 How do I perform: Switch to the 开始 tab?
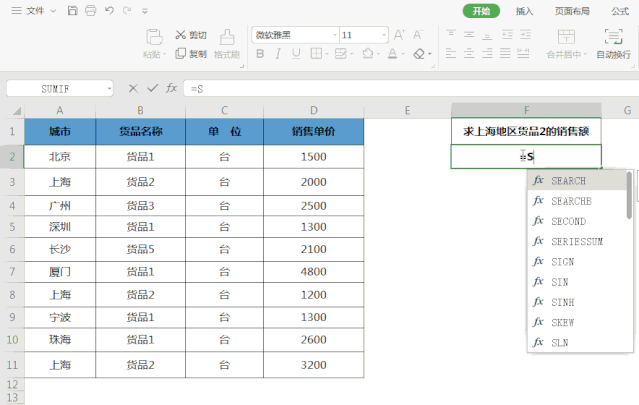tap(481, 11)
